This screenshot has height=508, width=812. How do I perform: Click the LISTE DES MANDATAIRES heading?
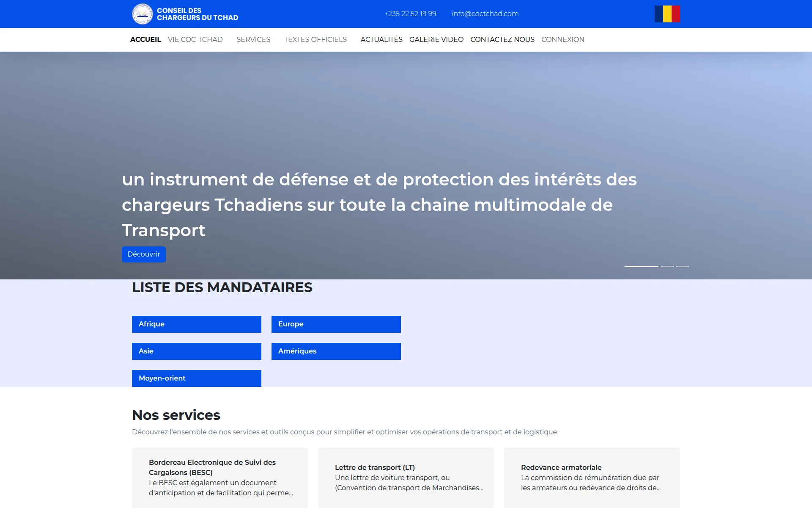click(222, 287)
